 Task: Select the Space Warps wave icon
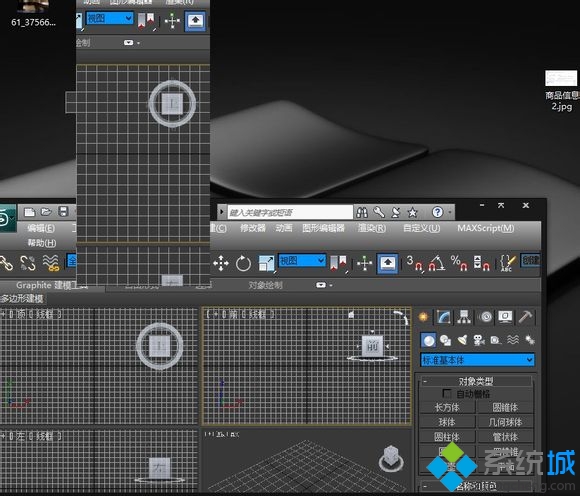513,340
